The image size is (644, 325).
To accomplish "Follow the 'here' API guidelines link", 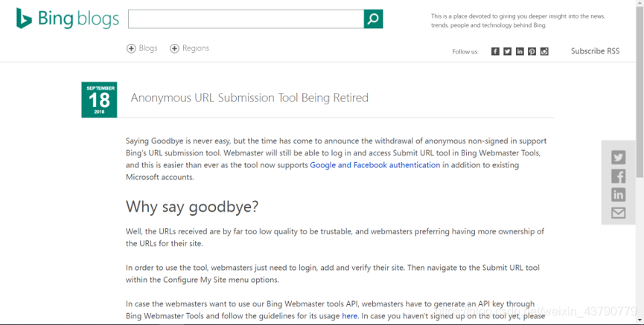I will pos(350,316).
